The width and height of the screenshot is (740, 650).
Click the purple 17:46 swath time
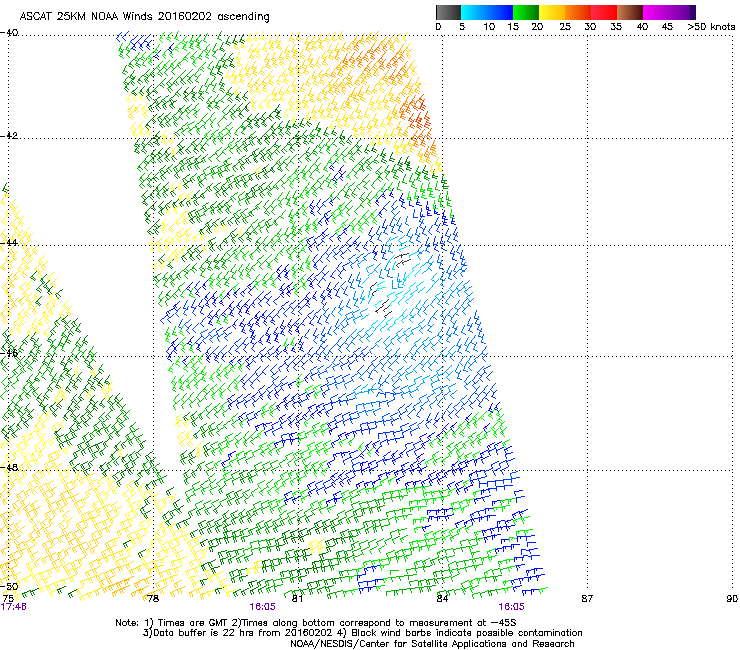pyautogui.click(x=14, y=607)
